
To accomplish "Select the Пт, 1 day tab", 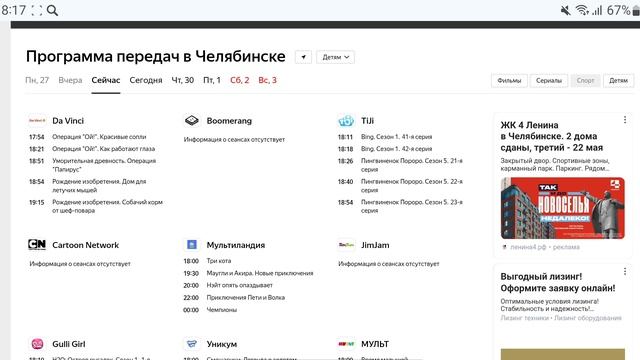I will [x=212, y=80].
